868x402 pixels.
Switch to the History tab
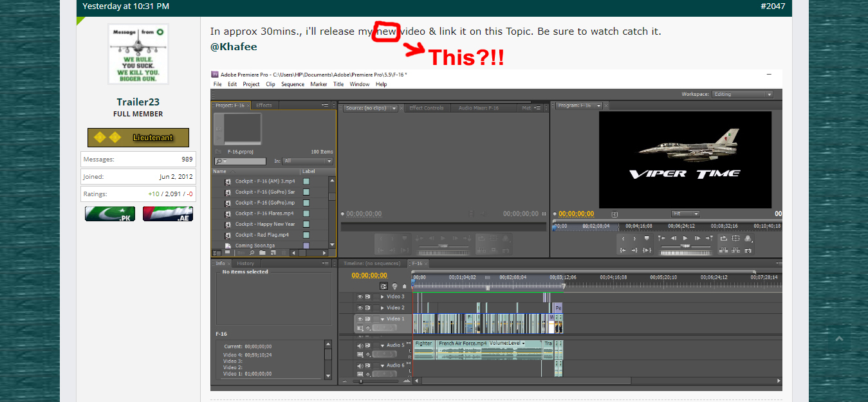[245, 263]
